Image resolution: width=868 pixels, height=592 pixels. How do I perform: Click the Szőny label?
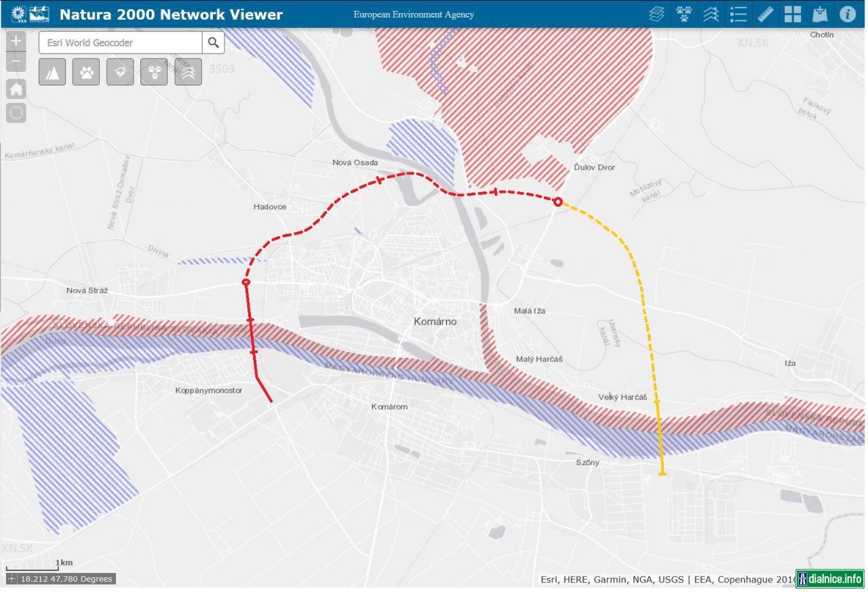coord(587,462)
